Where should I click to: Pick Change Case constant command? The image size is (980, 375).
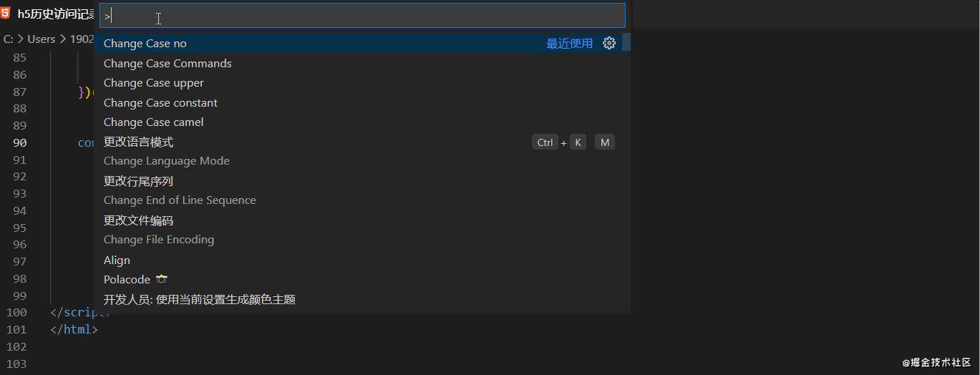click(x=362, y=102)
